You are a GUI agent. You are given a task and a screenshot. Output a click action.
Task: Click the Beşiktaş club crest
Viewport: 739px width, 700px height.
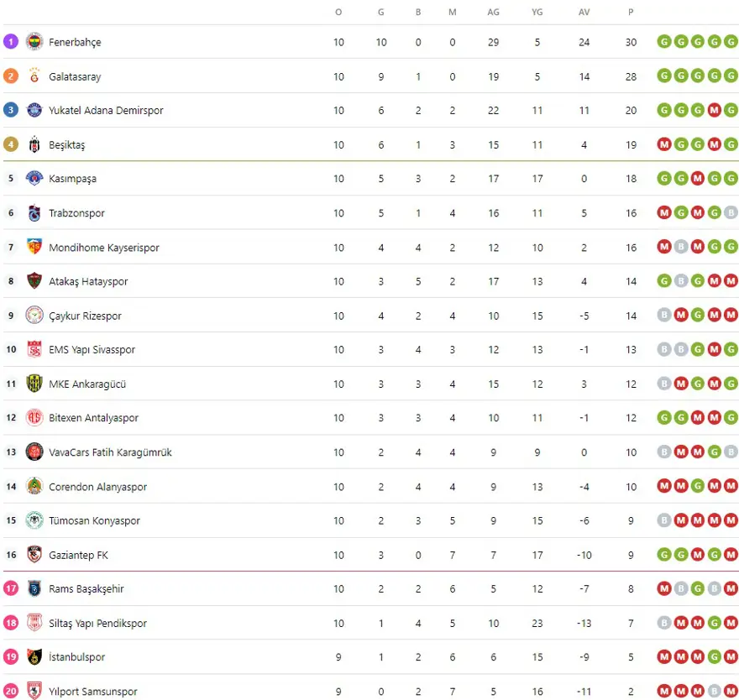(x=34, y=144)
